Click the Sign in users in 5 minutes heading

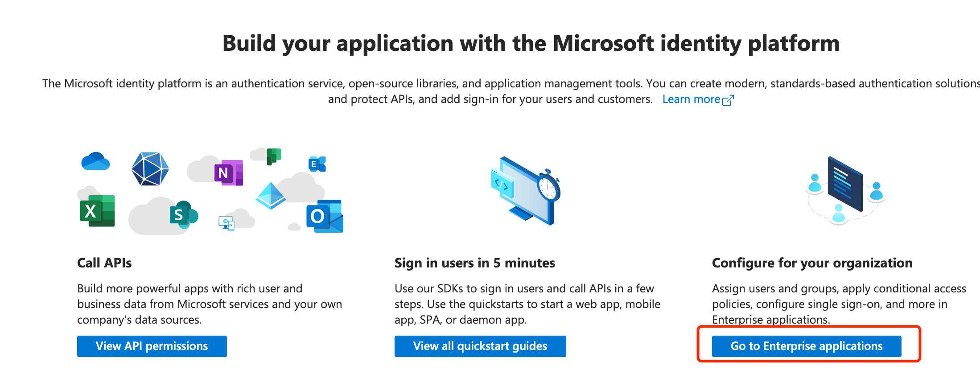[x=474, y=263]
